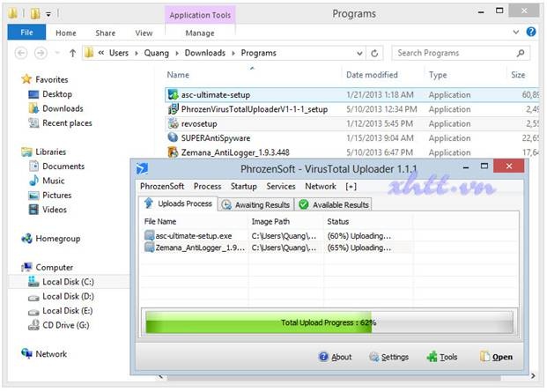Expand the ribbon with the chevron
The width and height of the screenshot is (547, 392).
click(516, 32)
